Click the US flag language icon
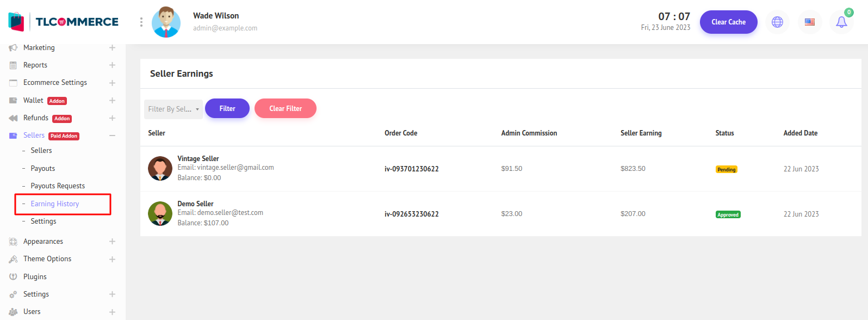868x320 pixels. coord(809,22)
